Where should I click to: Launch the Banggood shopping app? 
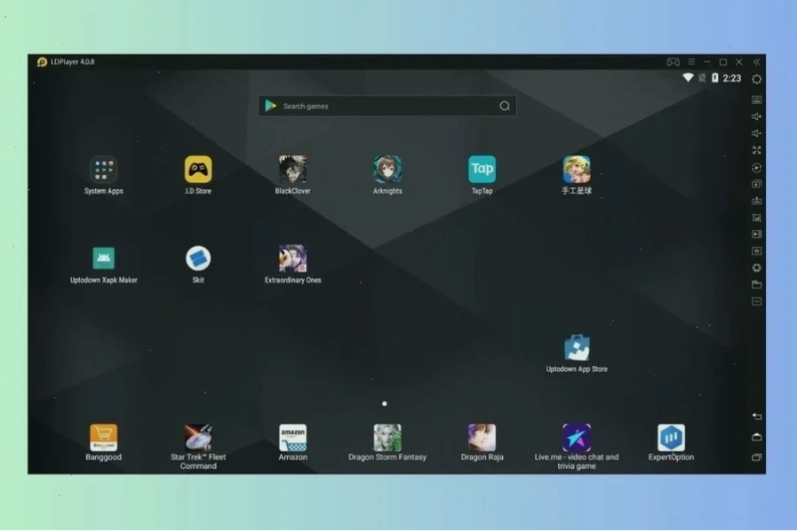[104, 438]
